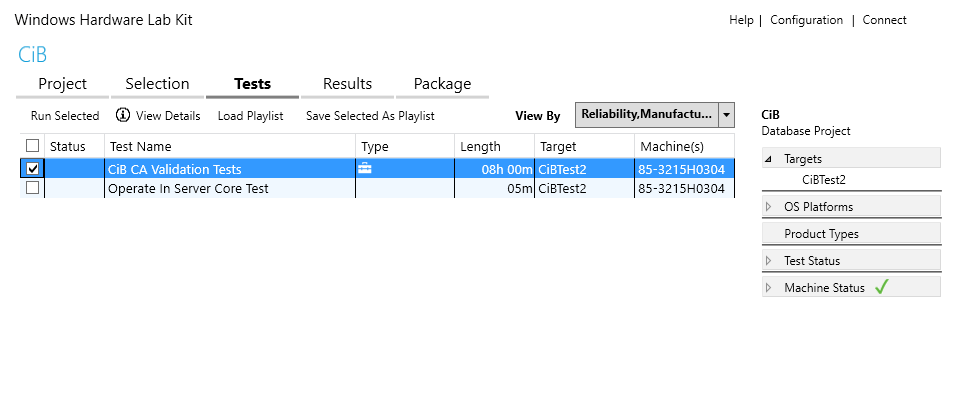Image resolution: width=962 pixels, height=418 pixels.
Task: Click 85-3215H0304 in Operate In Server Core row
Action: point(682,188)
